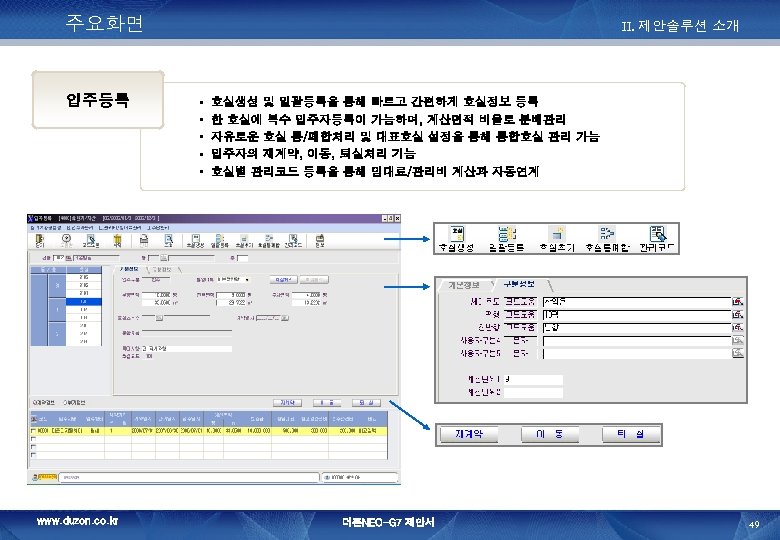
Task: Click 이동 button in the main window
Action: coord(327,402)
